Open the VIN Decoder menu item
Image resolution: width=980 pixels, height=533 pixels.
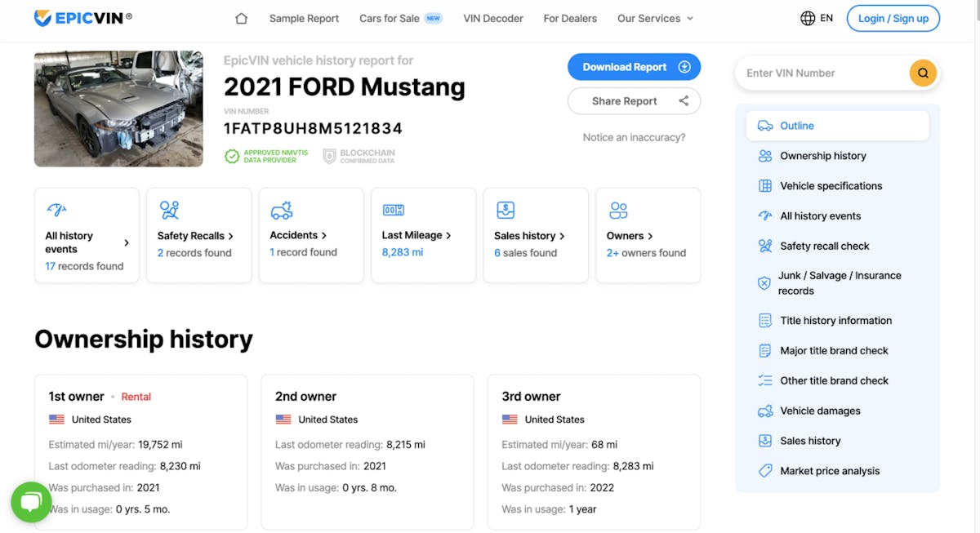[492, 18]
